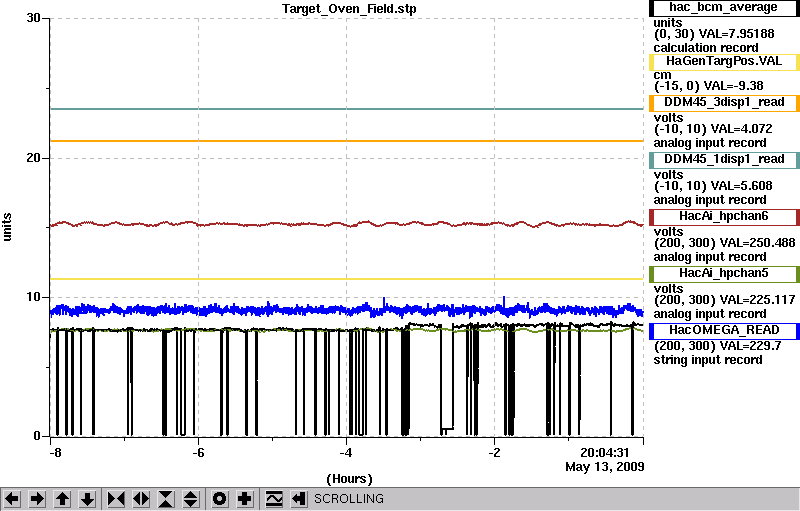Click the vertical units y-axis label
The width and height of the screenshot is (800, 511).
click(x=7, y=227)
